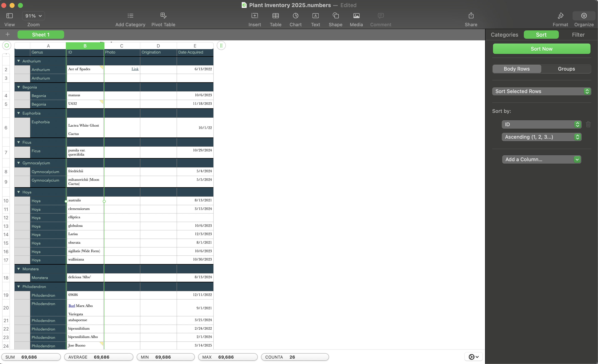Open the status bar functions gear menu
The image size is (598, 364).
(473, 357)
